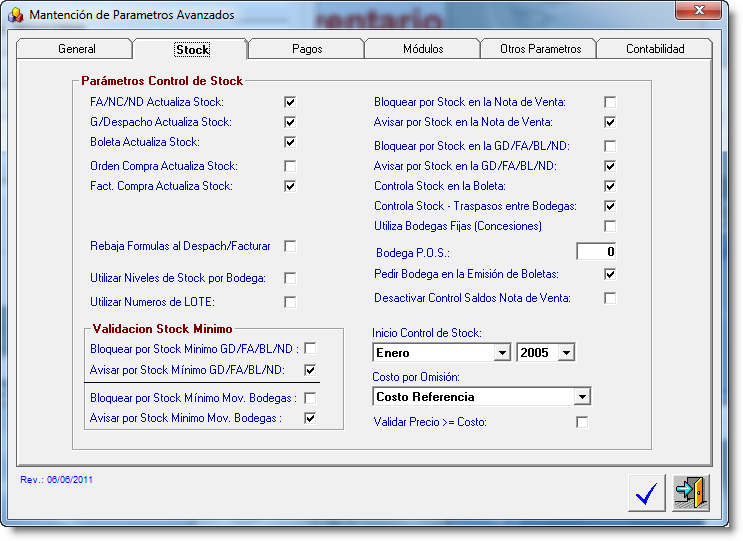Toggle Boleta Actualiza Stock checkbox
Viewport: 743px width, 541px height.
click(x=290, y=142)
